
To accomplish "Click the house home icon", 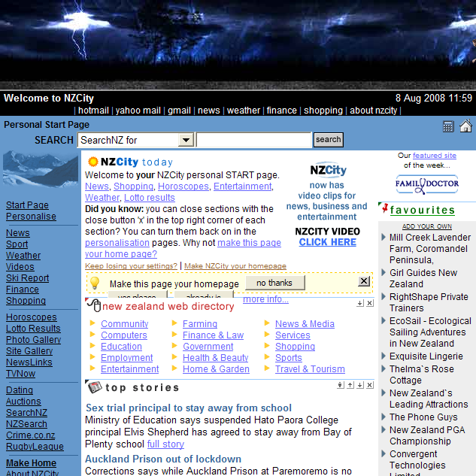I will click(x=465, y=126).
